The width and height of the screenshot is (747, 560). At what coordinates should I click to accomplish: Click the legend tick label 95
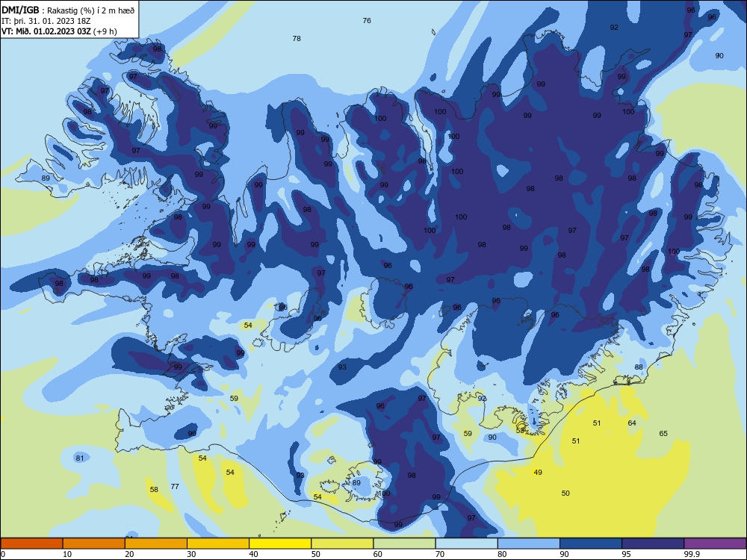pyautogui.click(x=627, y=554)
